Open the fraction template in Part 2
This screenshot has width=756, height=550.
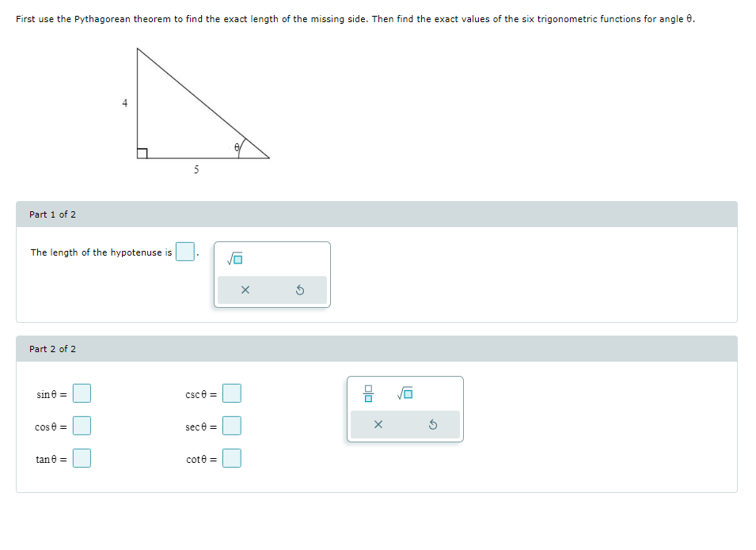(x=366, y=392)
